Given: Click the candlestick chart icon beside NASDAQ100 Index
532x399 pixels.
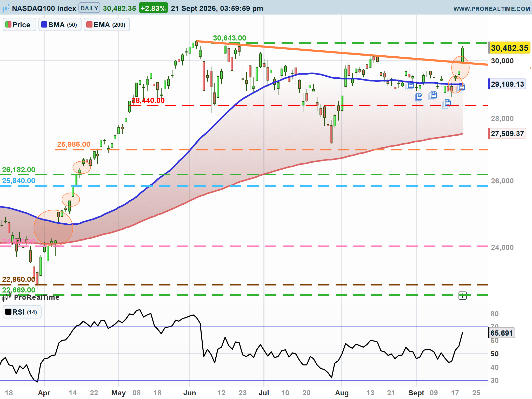Looking at the screenshot, I should (6, 8).
